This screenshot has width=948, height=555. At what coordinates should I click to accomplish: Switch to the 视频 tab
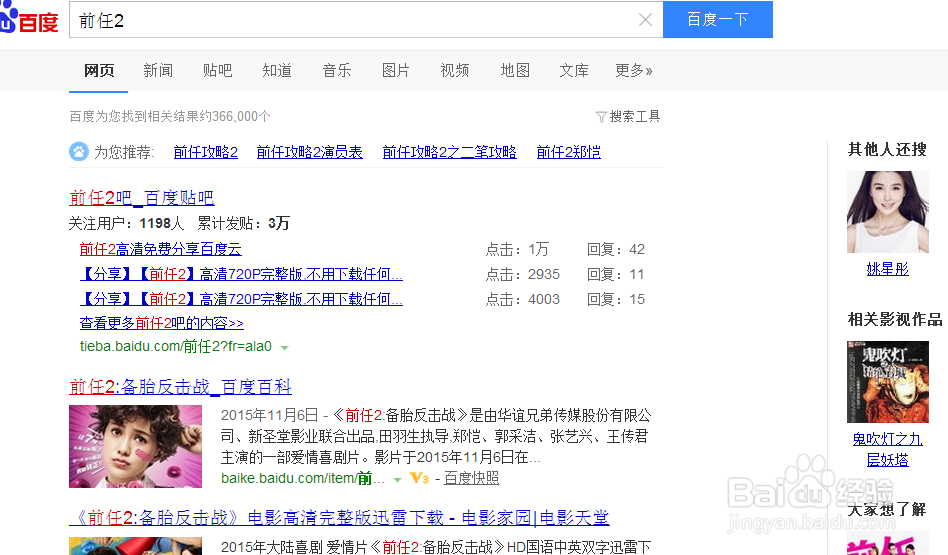coord(455,71)
